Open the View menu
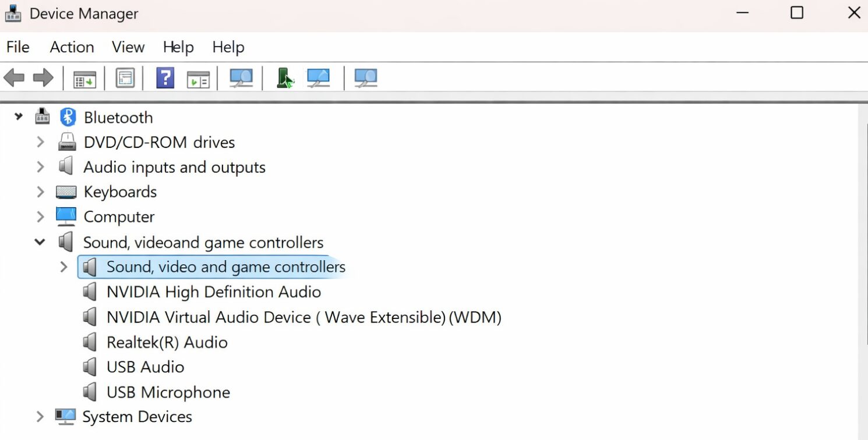868x440 pixels. point(128,47)
